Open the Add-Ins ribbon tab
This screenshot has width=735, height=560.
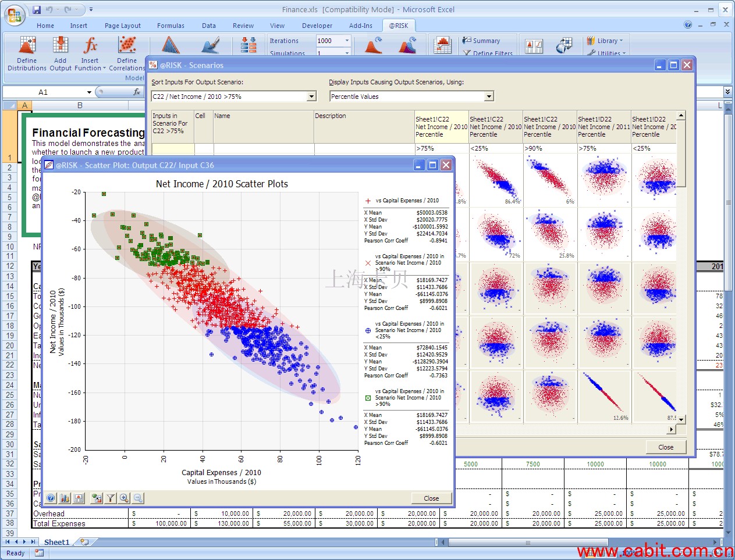pos(361,26)
